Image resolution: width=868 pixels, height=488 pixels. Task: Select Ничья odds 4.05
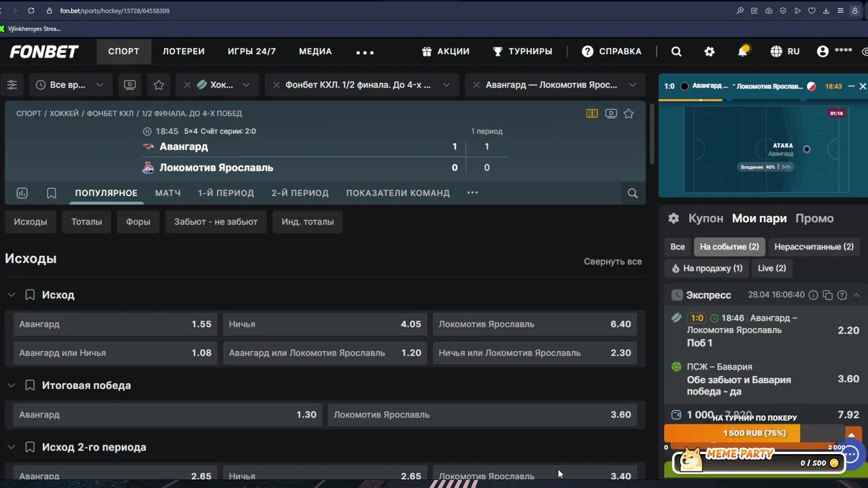[x=325, y=324]
